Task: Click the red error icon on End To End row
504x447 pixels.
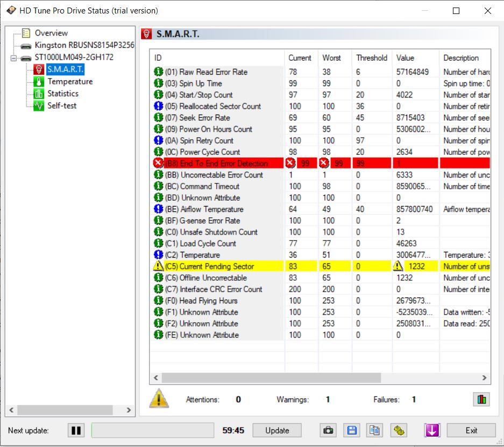Action: (158, 163)
